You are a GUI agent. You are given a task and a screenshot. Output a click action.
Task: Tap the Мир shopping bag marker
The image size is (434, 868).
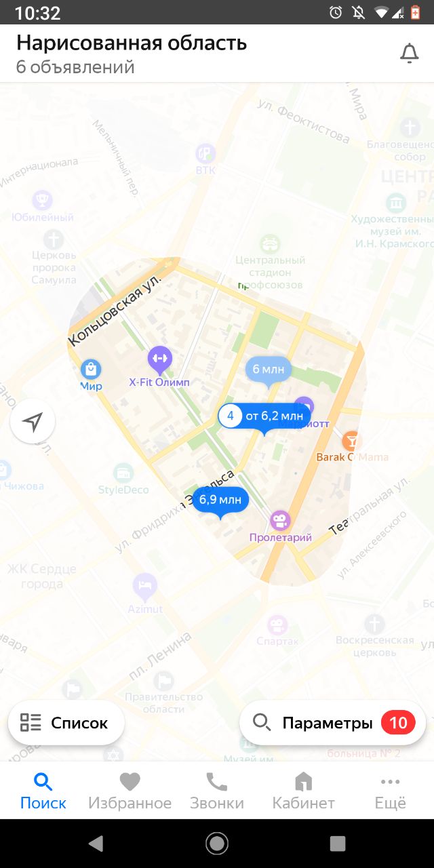click(91, 370)
